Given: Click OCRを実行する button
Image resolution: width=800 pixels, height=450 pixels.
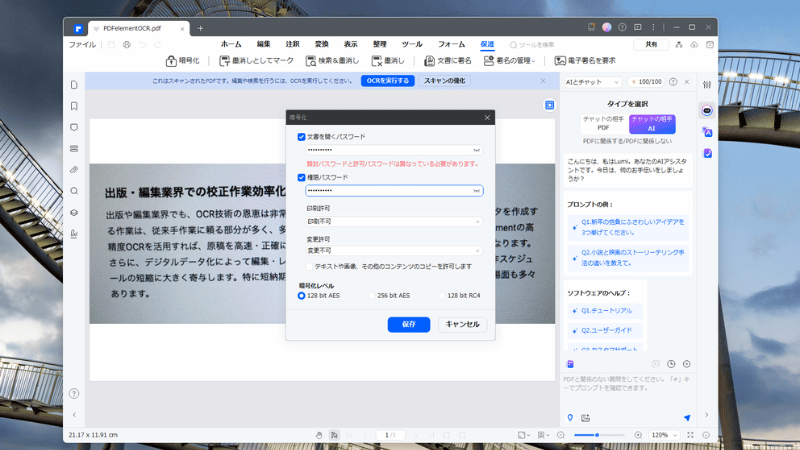Looking at the screenshot, I should click(388, 81).
